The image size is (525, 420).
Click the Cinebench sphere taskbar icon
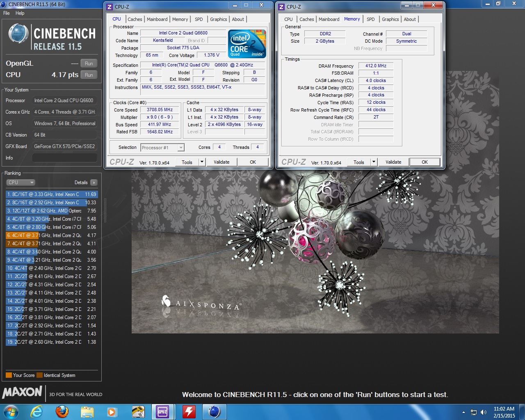pos(214,411)
